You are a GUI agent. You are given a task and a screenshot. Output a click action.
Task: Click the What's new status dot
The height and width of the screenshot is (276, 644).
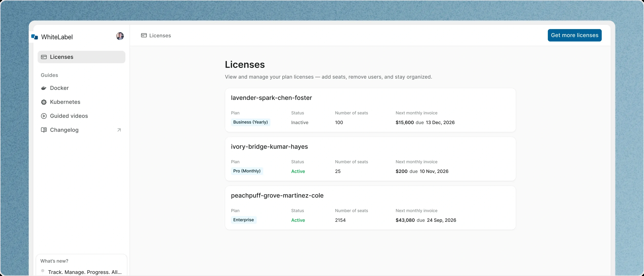pos(43,270)
